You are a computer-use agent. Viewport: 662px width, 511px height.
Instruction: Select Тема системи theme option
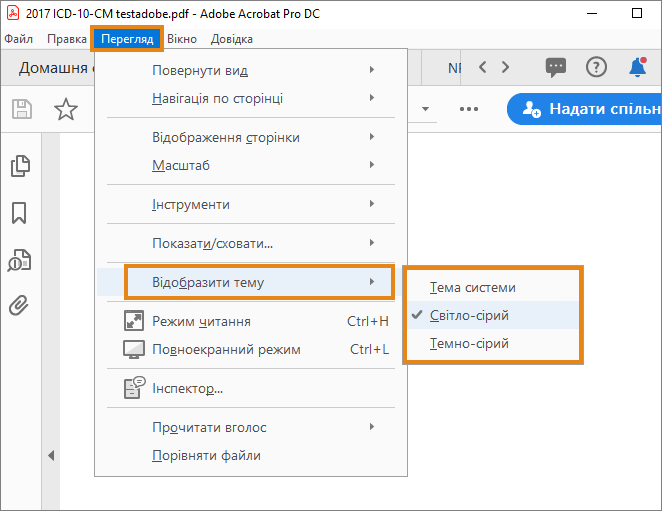(473, 287)
